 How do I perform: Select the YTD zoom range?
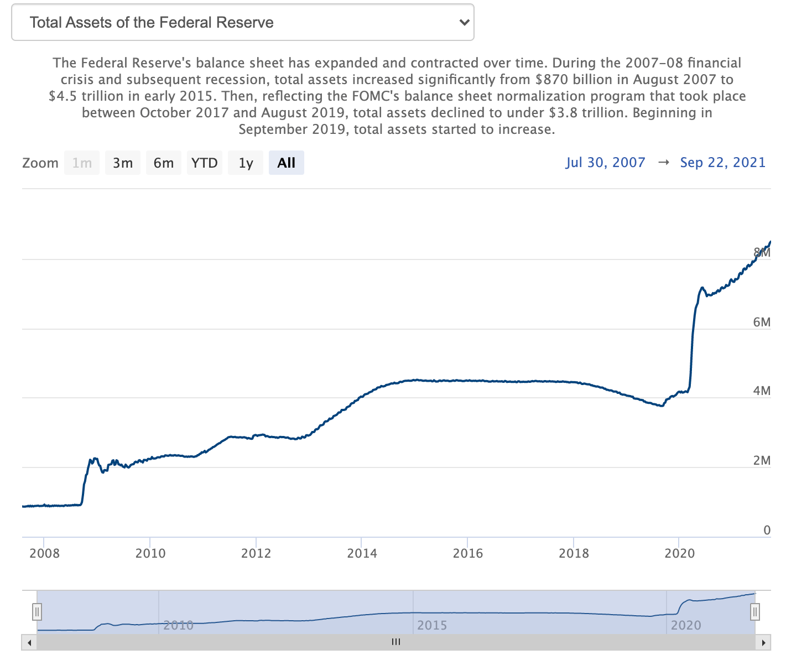point(205,163)
